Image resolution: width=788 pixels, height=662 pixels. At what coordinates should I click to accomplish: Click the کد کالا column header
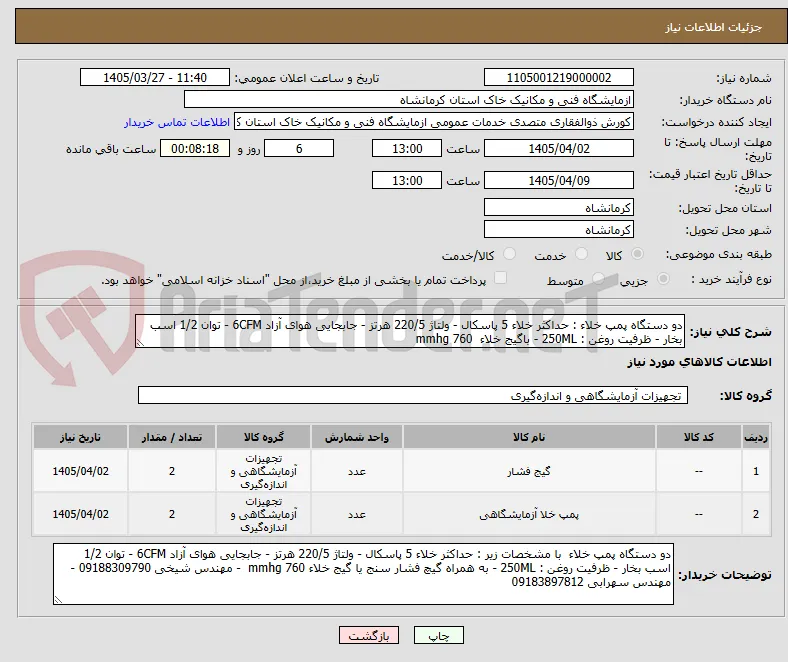click(698, 437)
